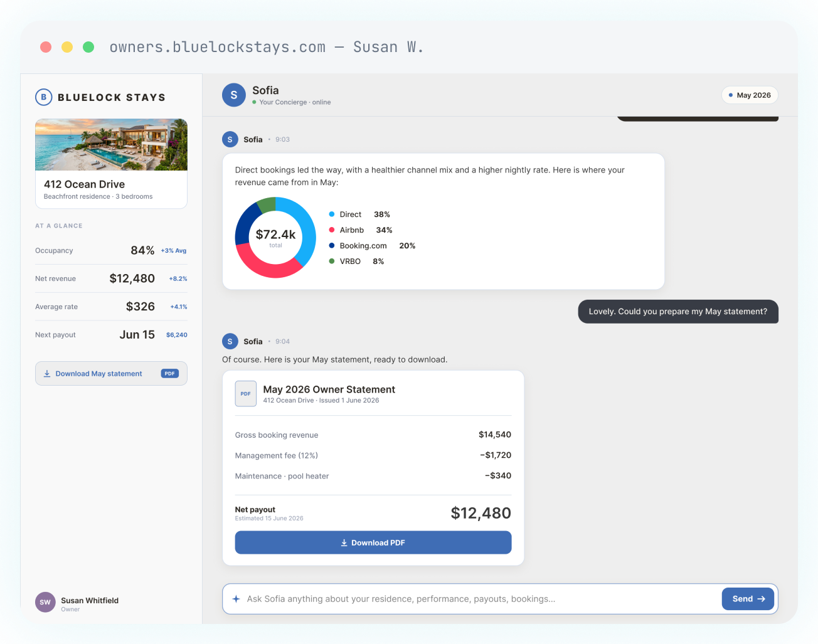This screenshot has width=818, height=644.
Task: Click the 9:04 message timestamp
Action: [x=282, y=342]
